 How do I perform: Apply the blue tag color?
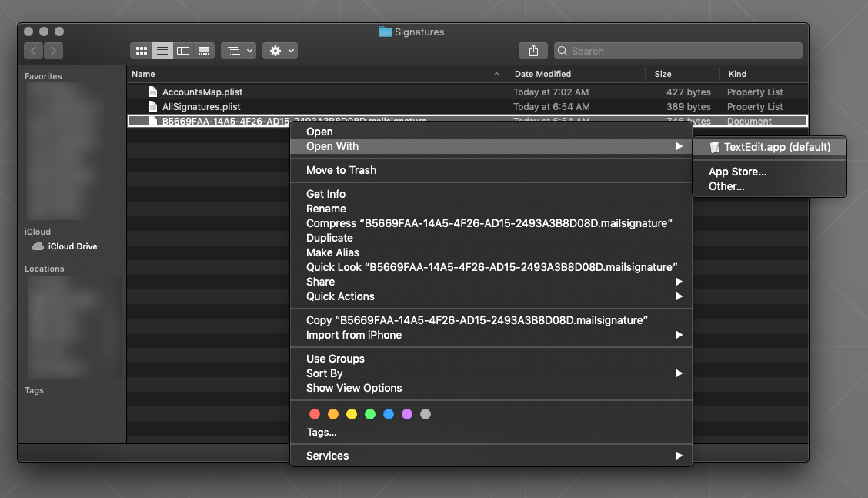(389, 414)
